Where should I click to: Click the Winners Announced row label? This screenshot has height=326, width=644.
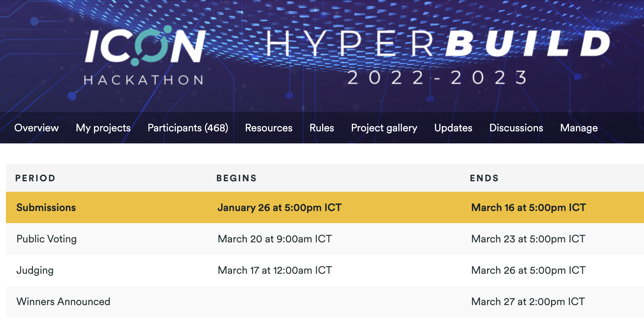tap(63, 302)
